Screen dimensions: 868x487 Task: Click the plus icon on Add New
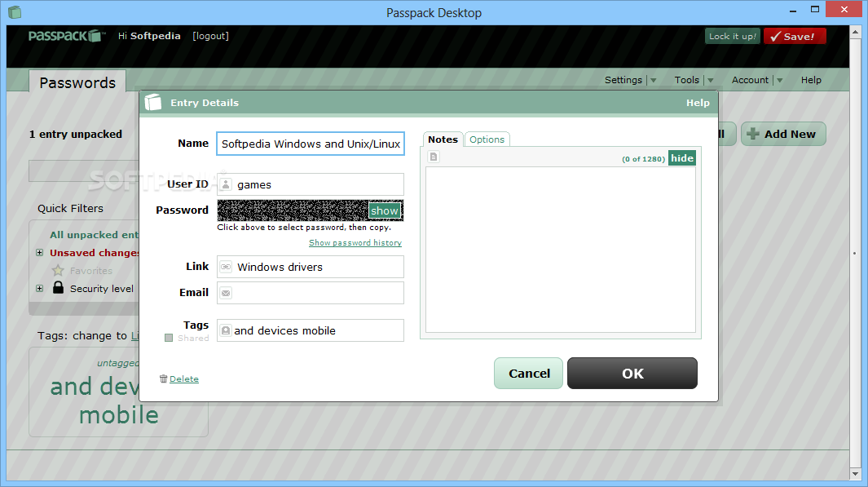(x=753, y=134)
